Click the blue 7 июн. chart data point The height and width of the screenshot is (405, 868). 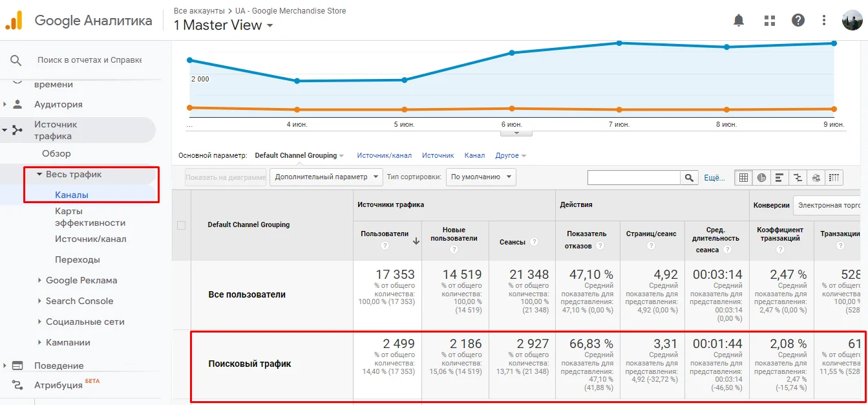click(x=619, y=43)
